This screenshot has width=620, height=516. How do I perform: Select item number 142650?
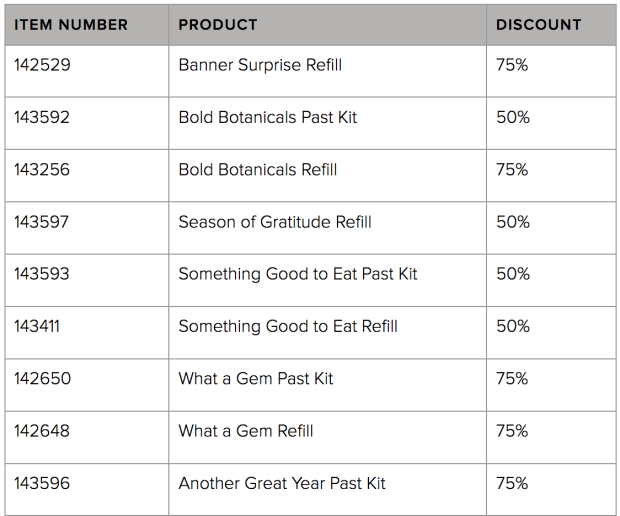[43, 379]
